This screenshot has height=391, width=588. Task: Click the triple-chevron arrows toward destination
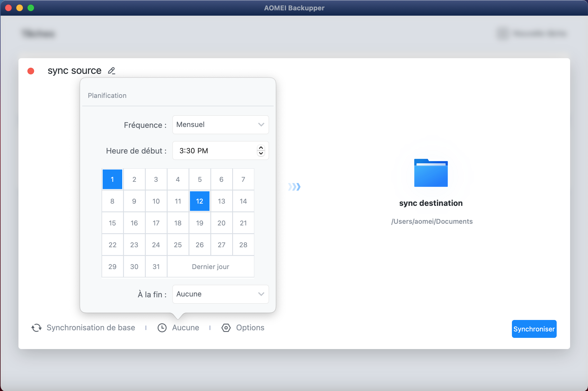tap(294, 187)
